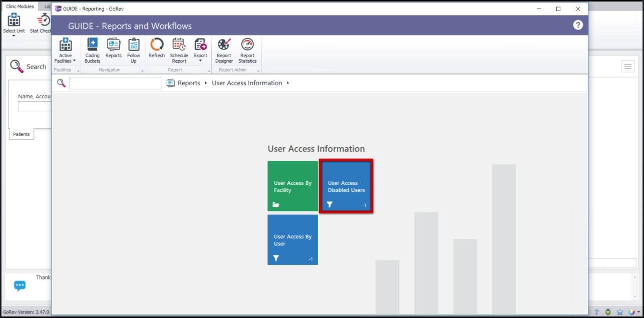
Task: Launch the Report Designer
Action: tap(224, 51)
